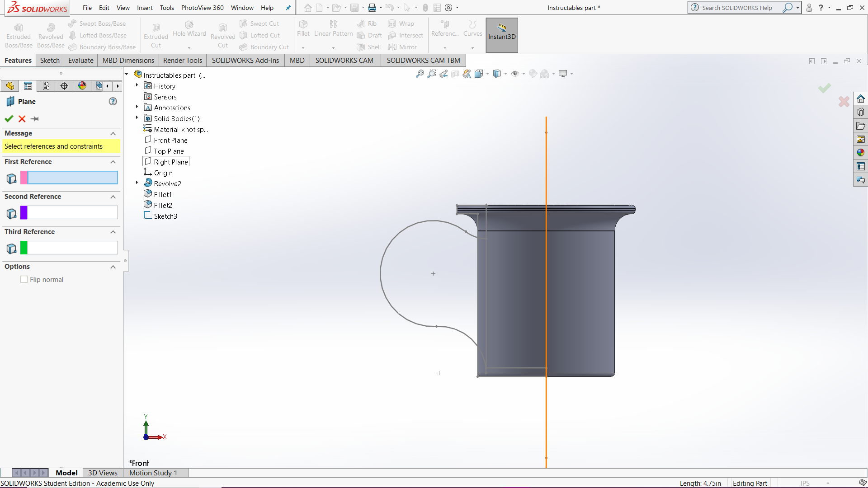868x488 pixels.
Task: Collapse the First Reference section
Action: click(113, 162)
